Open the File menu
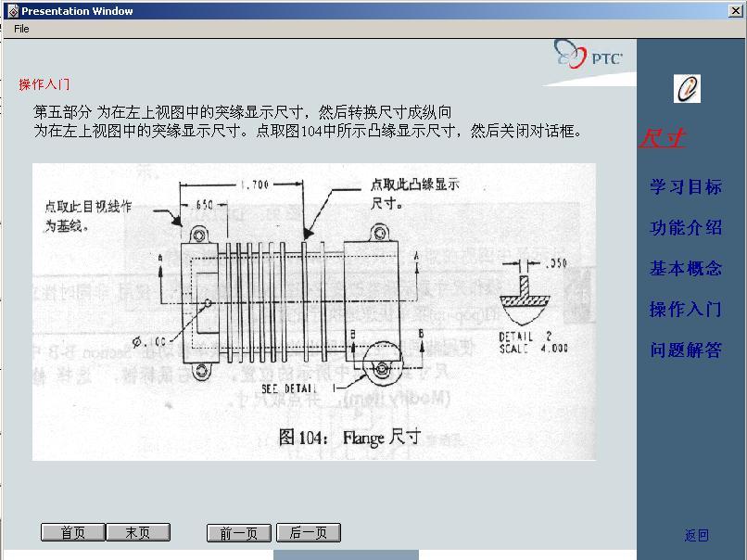The image size is (747, 560). point(20,28)
